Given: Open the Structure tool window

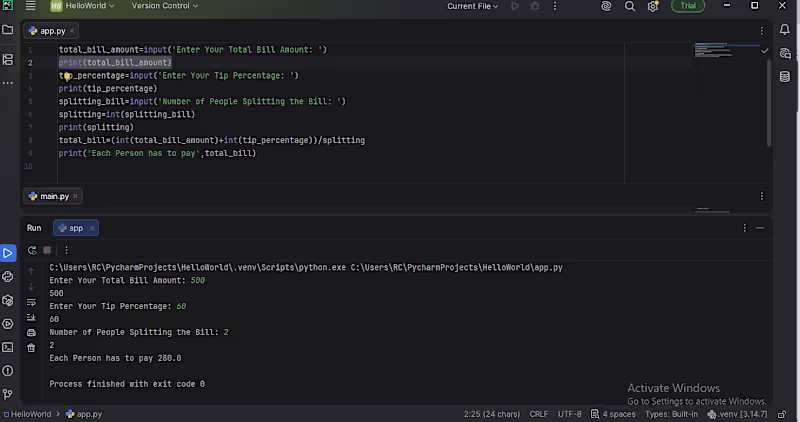Looking at the screenshot, I should click(8, 60).
